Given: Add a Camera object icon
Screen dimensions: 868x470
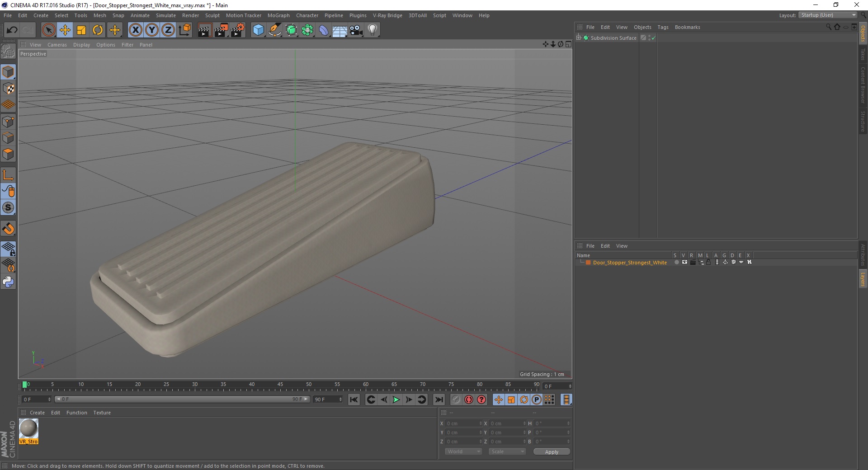Looking at the screenshot, I should pos(356,30).
